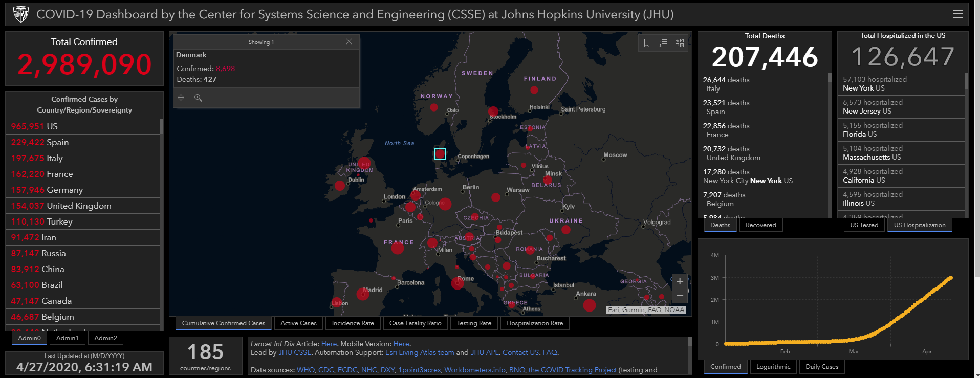Open the US Hospitalization tab

920,225
